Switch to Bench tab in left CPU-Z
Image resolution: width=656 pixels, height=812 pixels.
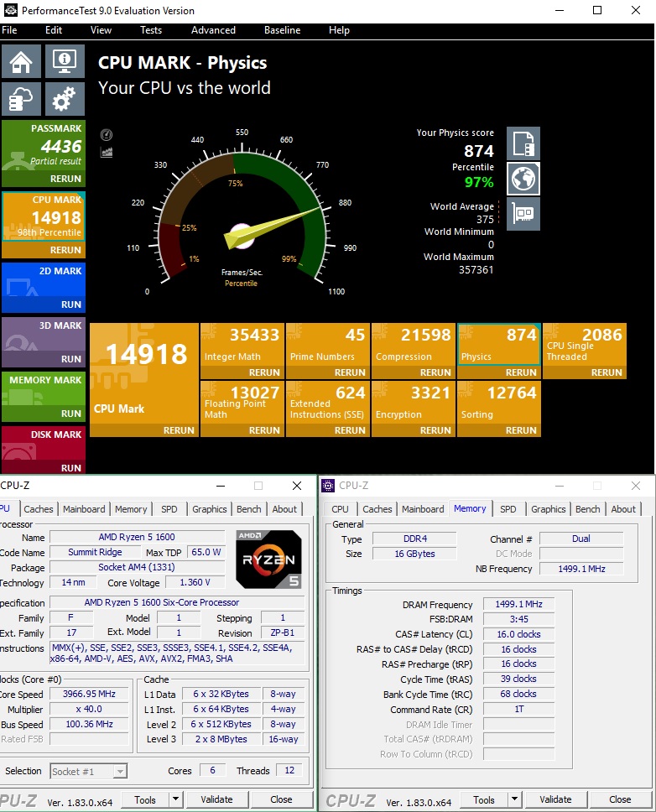(248, 509)
